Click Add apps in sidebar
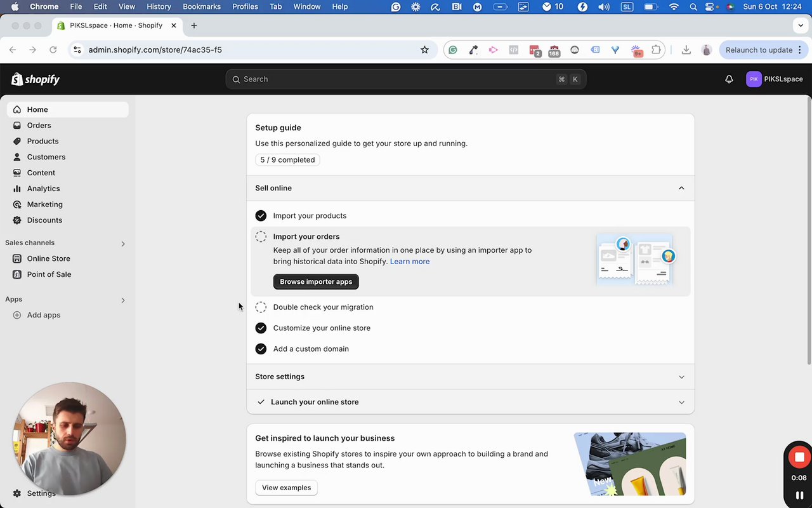The height and width of the screenshot is (508, 812). (67, 315)
